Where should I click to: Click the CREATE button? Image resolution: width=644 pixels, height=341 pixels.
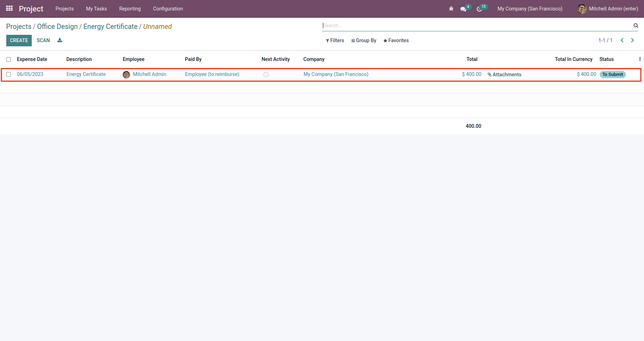pyautogui.click(x=19, y=40)
